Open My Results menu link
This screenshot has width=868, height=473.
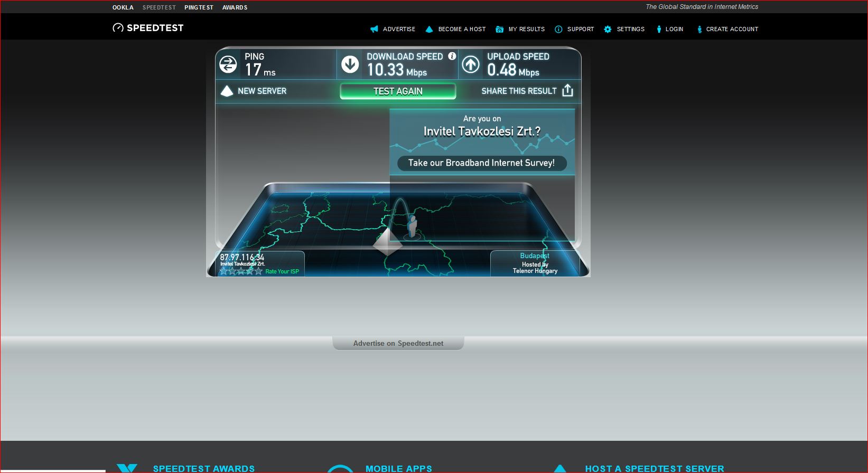coord(527,29)
